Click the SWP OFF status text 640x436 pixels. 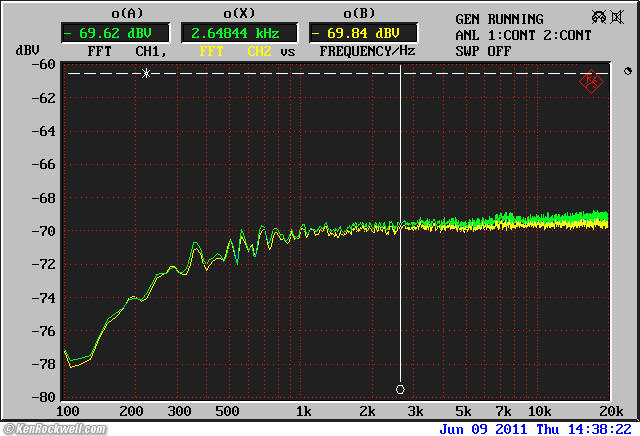[483, 51]
